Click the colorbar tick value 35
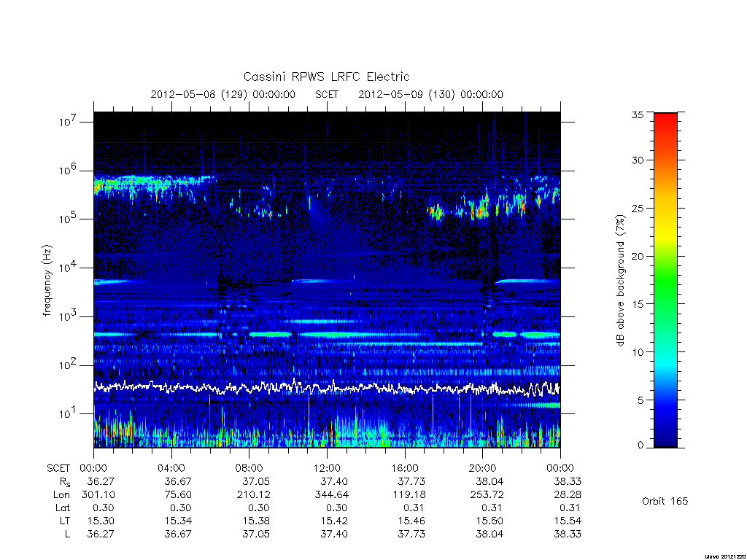747x560 pixels. (x=638, y=114)
